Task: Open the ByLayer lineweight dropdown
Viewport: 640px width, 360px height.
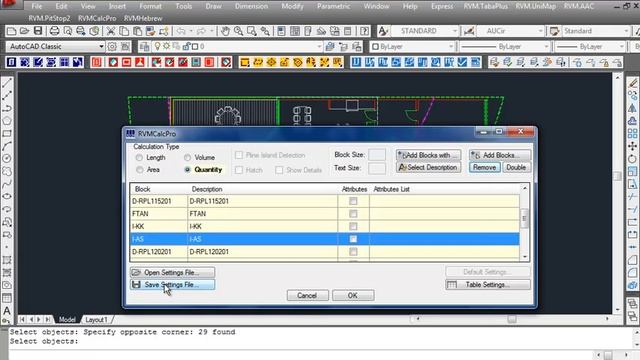Action: [622, 47]
